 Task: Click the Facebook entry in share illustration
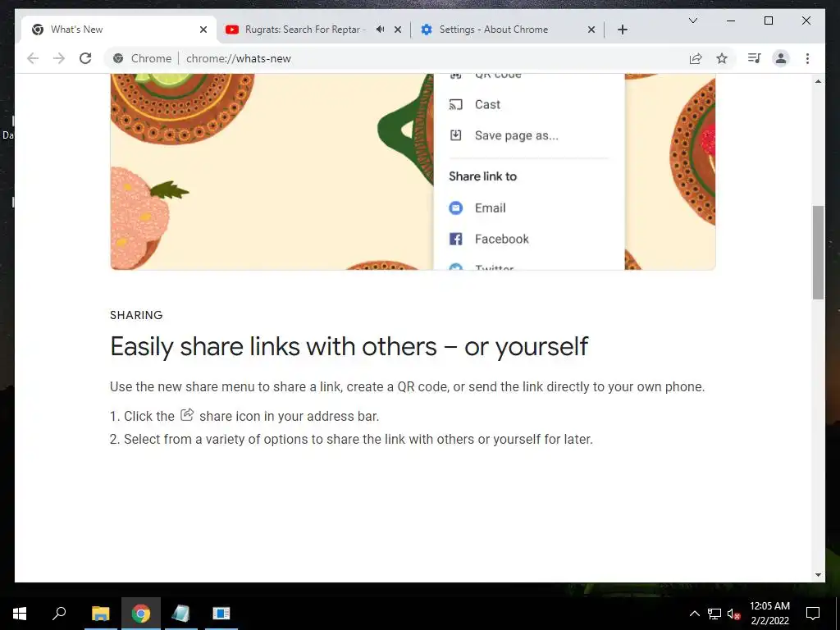coord(489,239)
